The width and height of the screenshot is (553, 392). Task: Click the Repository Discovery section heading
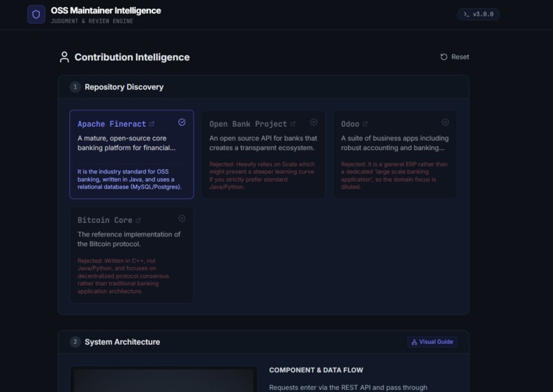[123, 87]
